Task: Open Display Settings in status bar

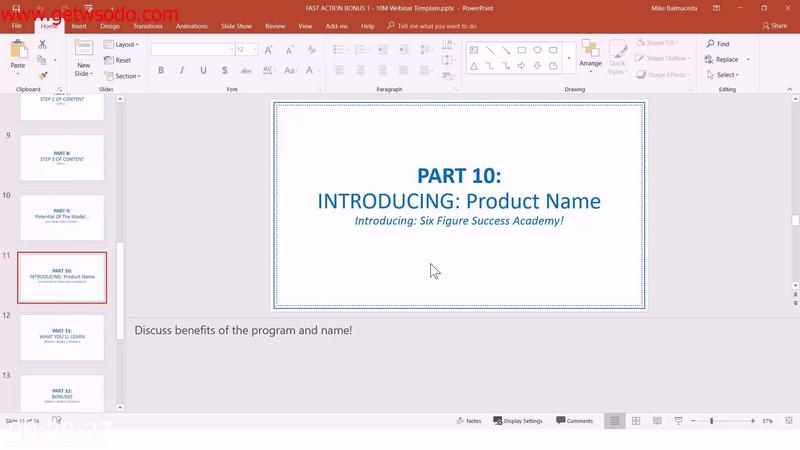Action: tap(518, 421)
